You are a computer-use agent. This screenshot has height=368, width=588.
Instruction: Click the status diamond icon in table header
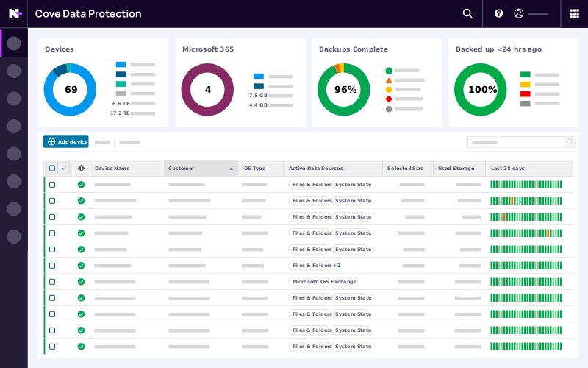81,169
